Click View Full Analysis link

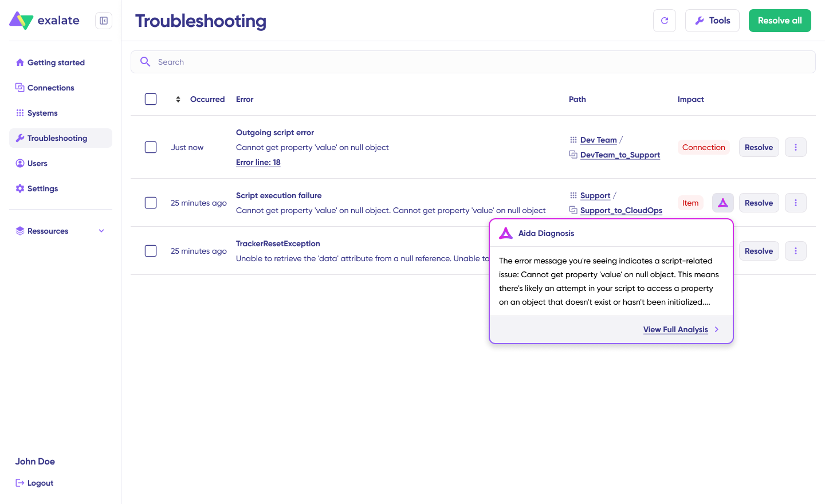point(675,329)
